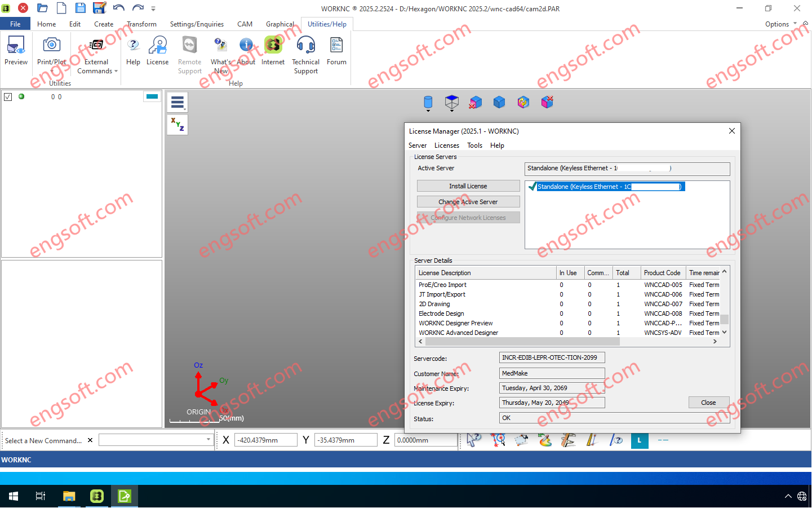Screen dimensions: 812x508
Task: Click the Install License button
Action: 468,186
